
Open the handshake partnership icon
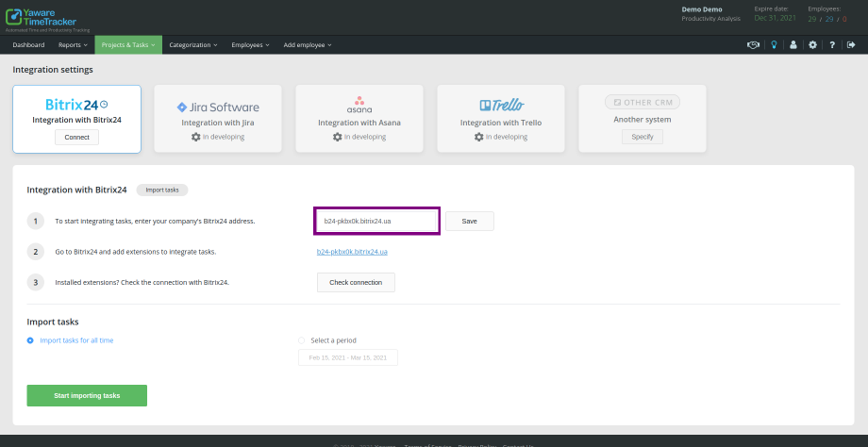[753, 45]
